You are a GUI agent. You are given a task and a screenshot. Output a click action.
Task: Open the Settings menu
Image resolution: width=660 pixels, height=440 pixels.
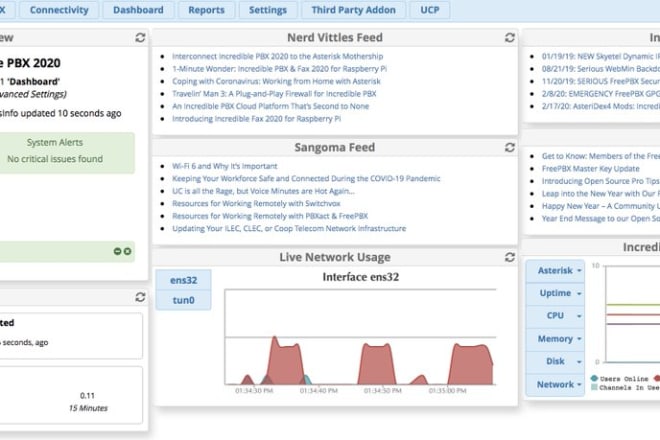coord(268,10)
